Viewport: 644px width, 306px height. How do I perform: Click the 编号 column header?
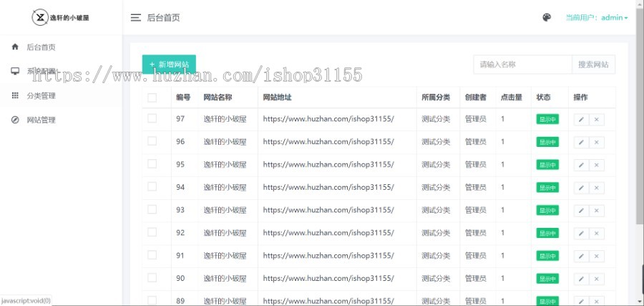pos(183,97)
